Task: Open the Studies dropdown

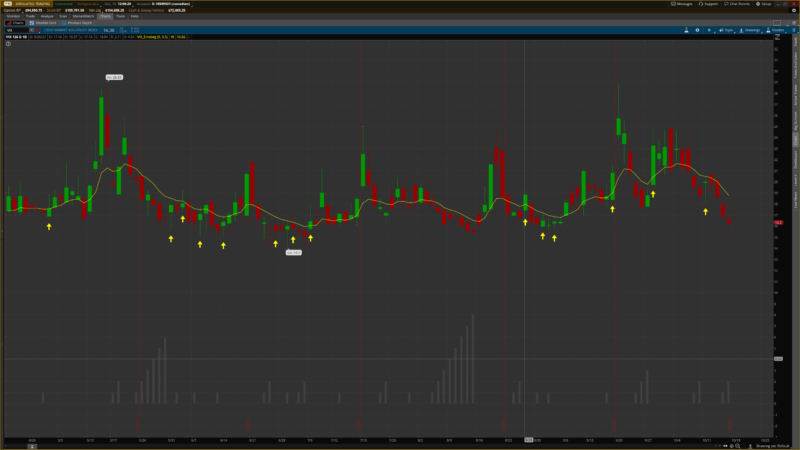Action: click(778, 30)
